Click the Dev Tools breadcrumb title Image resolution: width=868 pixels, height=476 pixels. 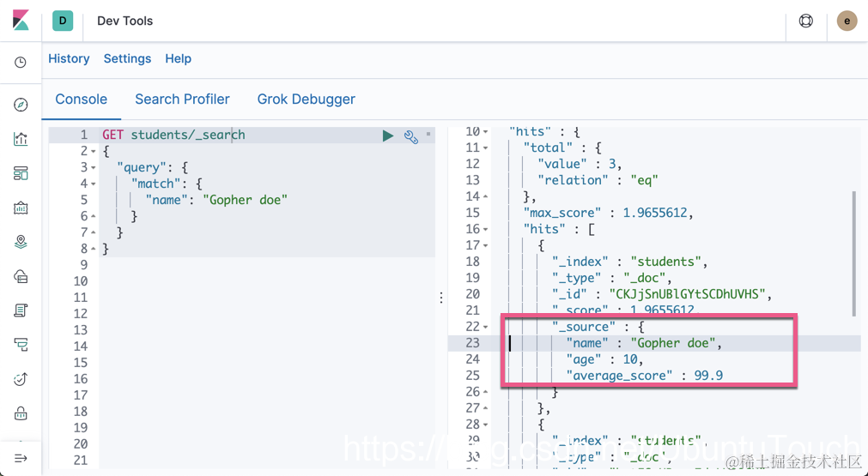(x=125, y=21)
